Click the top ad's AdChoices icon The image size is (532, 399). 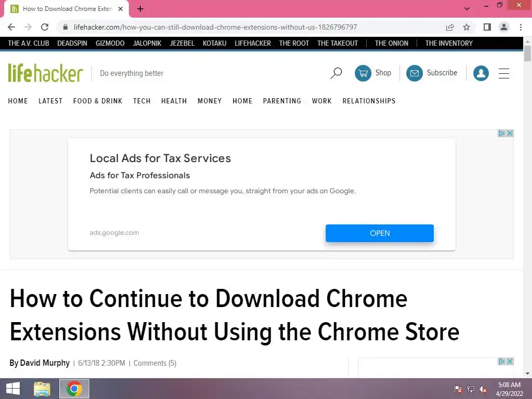(x=501, y=134)
